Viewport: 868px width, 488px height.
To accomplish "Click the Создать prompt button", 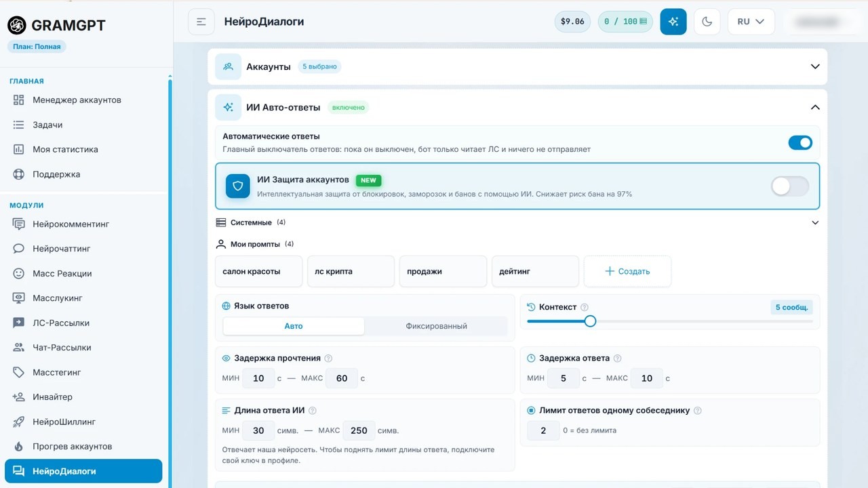I will click(x=627, y=271).
